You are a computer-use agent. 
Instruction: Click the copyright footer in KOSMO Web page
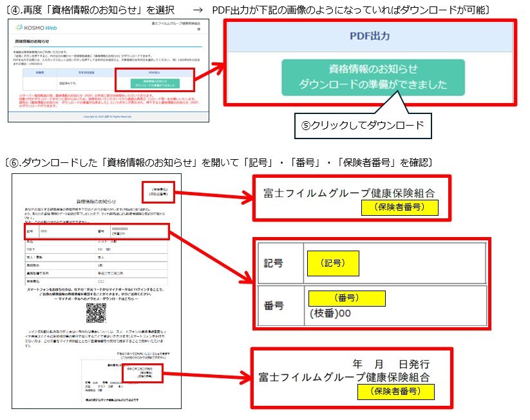click(108, 117)
